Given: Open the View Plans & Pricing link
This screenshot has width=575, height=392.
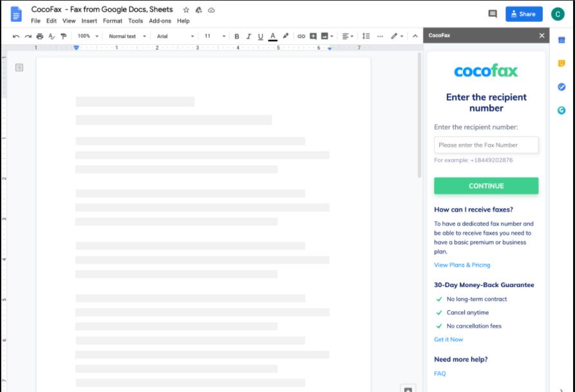Looking at the screenshot, I should coord(462,265).
